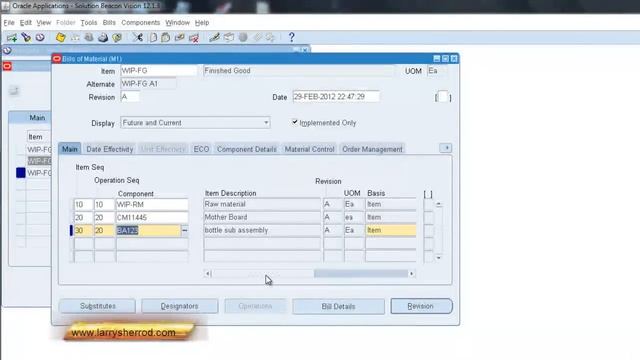Open the View menu

point(44,23)
